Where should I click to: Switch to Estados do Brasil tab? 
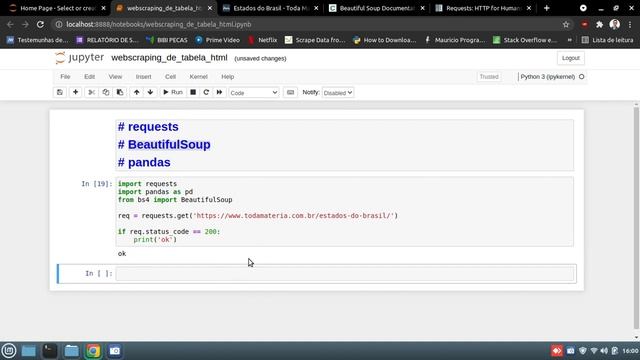point(269,8)
